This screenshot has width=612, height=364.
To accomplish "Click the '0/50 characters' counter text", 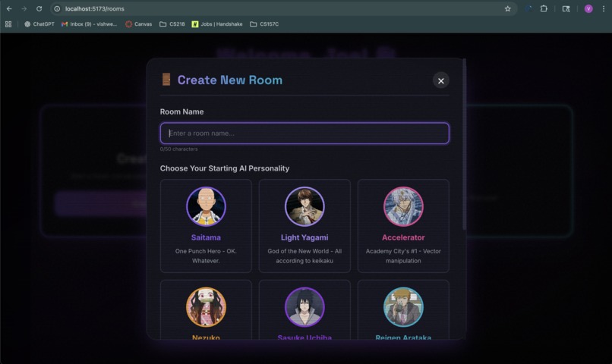I will point(178,149).
